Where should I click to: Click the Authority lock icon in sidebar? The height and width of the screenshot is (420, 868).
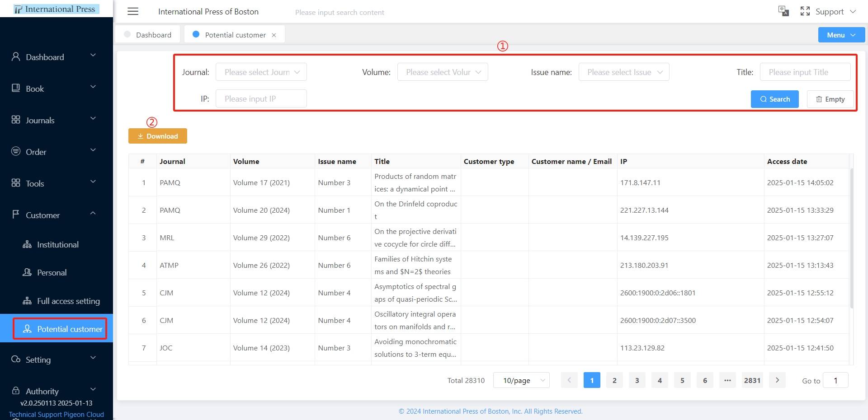(x=16, y=391)
